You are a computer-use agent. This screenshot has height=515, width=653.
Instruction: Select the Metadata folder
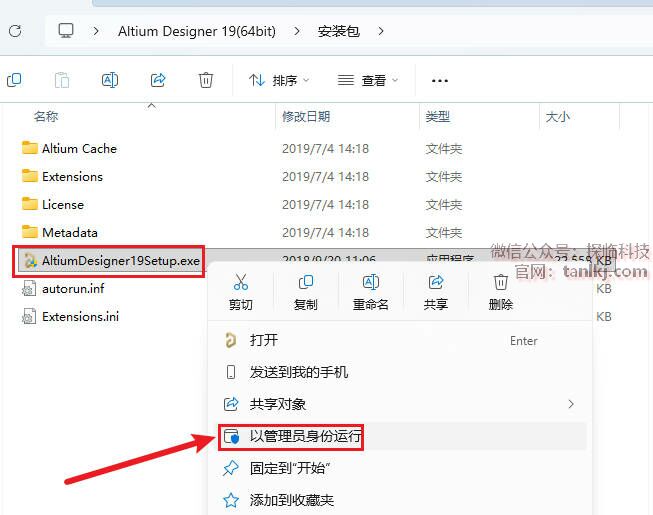[x=70, y=232]
